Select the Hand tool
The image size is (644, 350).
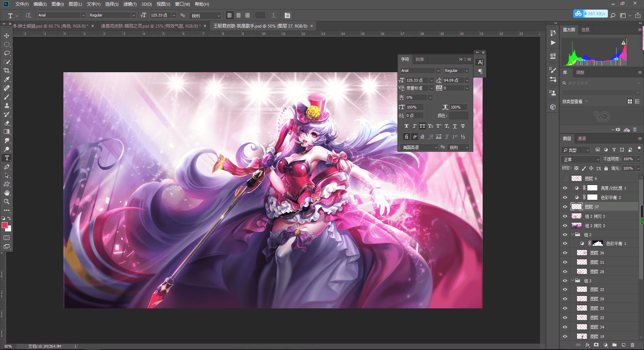(x=7, y=193)
